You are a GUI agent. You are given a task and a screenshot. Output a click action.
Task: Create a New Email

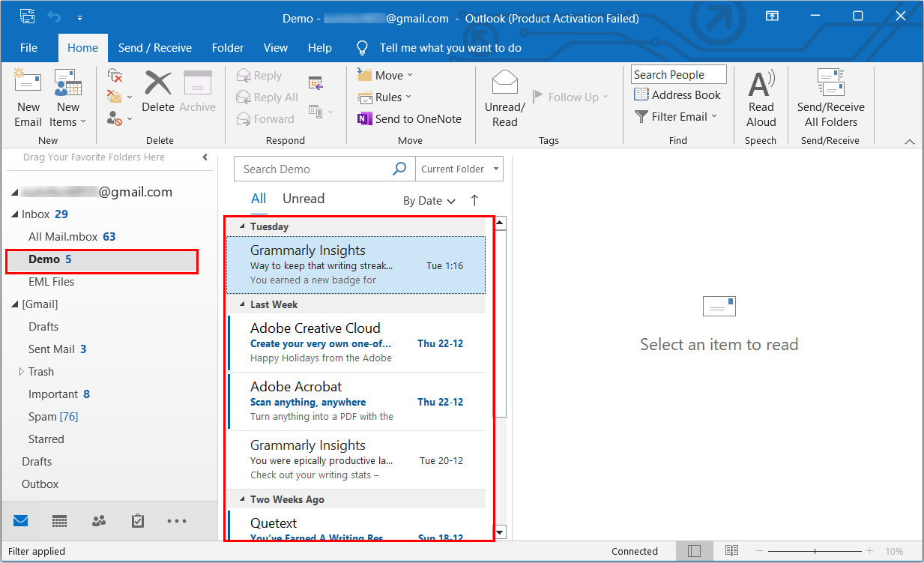point(28,97)
